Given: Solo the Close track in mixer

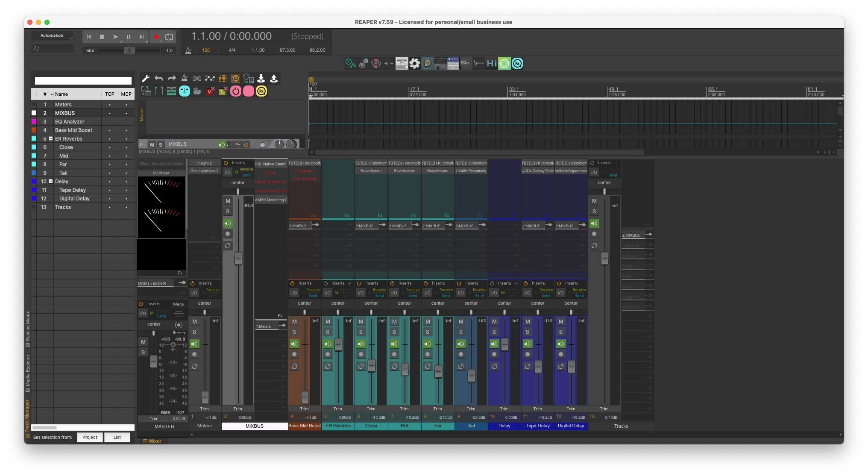Looking at the screenshot, I should 361,332.
